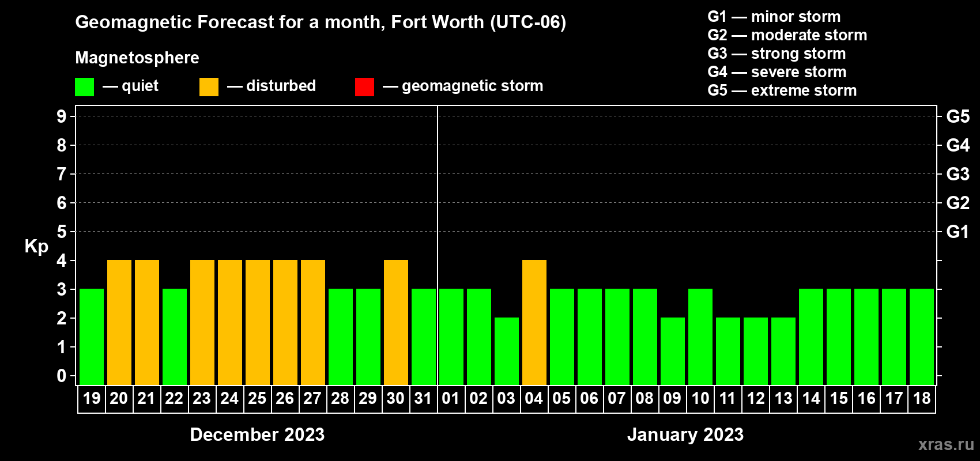
Task: Click the G2 label on right axis
Action: coord(958,203)
